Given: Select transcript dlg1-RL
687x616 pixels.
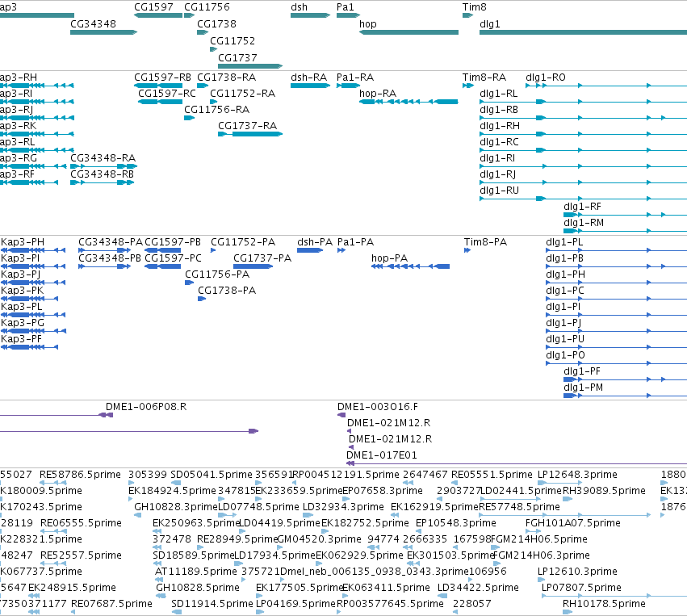Looking at the screenshot, I should (583, 102).
